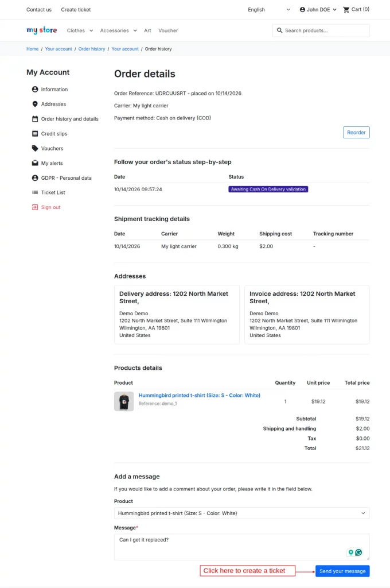This screenshot has width=390, height=588.
Task: Open Clothes in the navigation bar
Action: click(x=76, y=31)
